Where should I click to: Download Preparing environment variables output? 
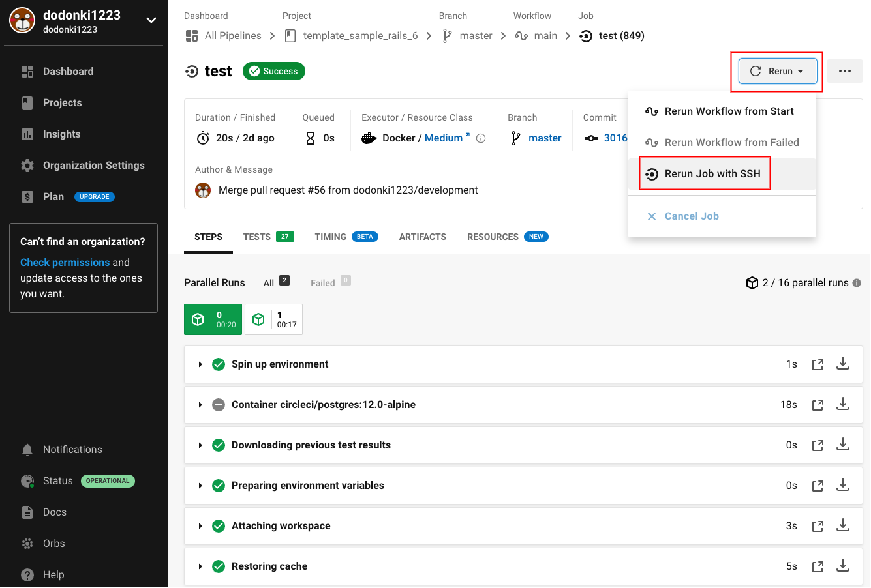tap(843, 485)
